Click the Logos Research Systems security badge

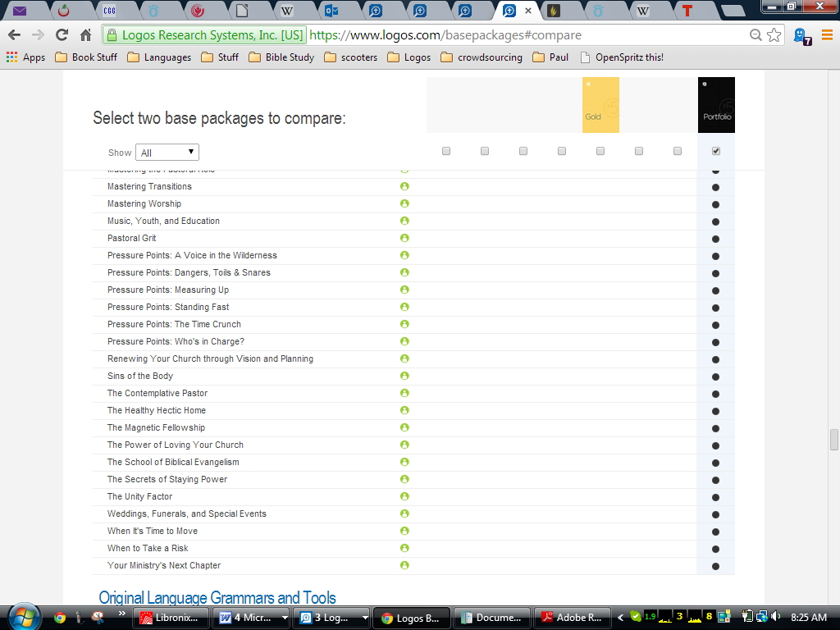[x=205, y=35]
